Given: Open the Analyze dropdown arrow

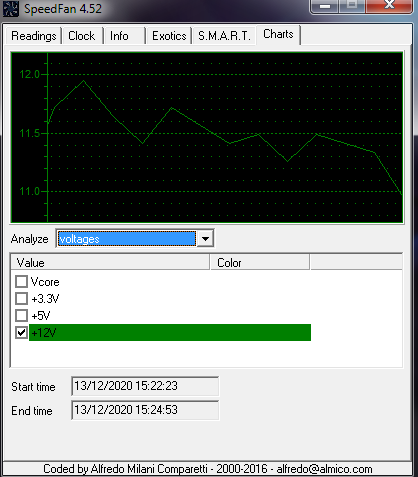Looking at the screenshot, I should (x=205, y=239).
